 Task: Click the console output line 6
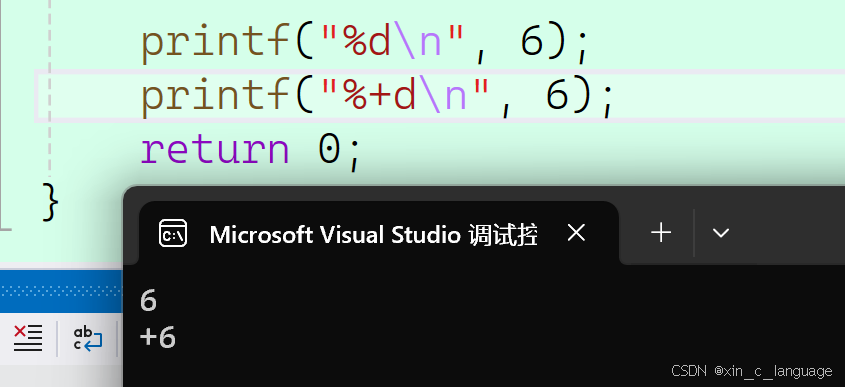pyautogui.click(x=148, y=301)
